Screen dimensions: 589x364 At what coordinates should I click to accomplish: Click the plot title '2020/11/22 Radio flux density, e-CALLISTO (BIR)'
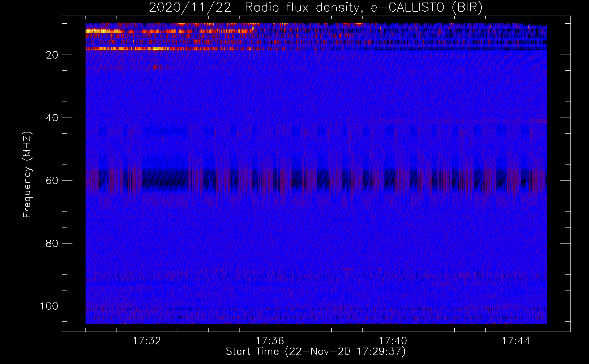[316, 8]
